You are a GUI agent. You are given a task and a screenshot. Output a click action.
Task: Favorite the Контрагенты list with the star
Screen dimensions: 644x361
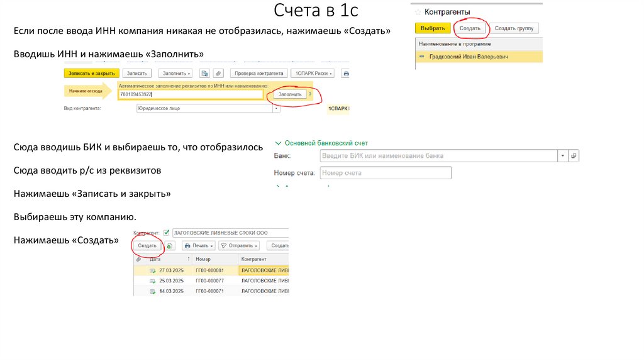click(418, 12)
